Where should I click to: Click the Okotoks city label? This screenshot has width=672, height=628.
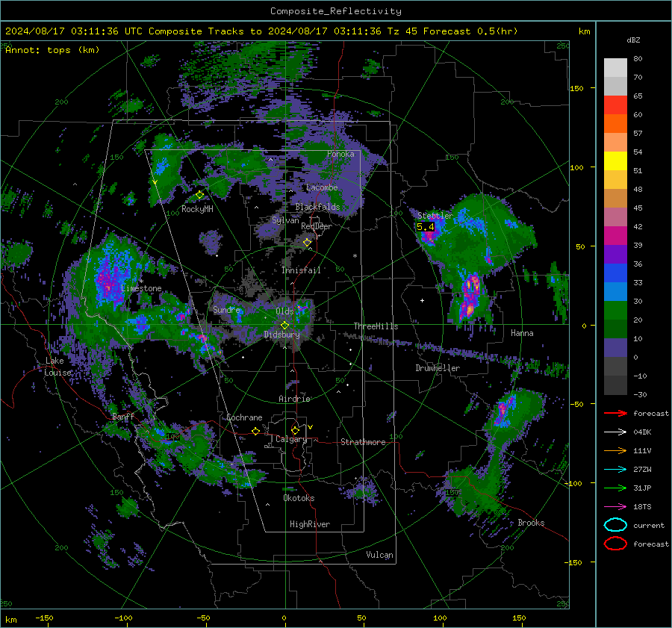coord(299,498)
